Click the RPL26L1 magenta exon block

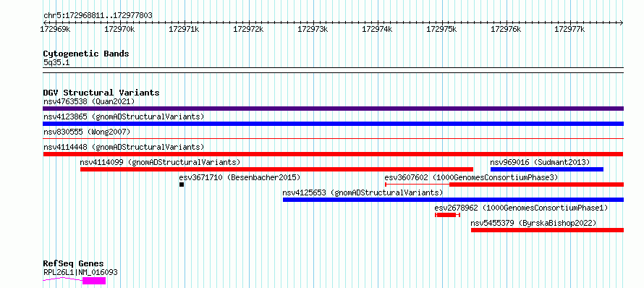(94, 281)
